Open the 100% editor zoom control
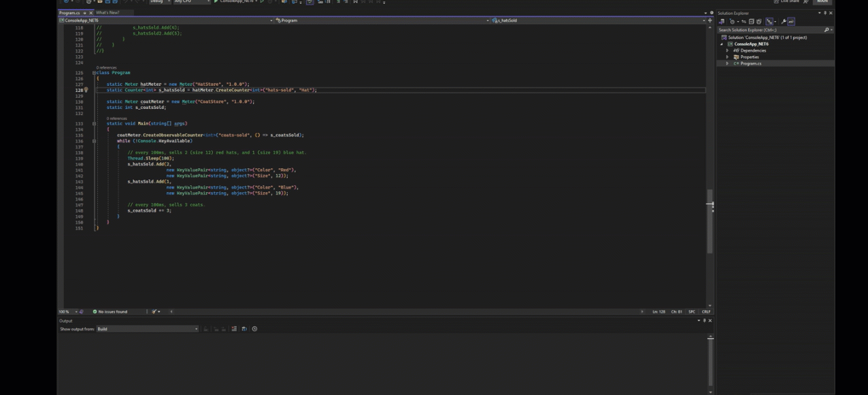Image resolution: width=868 pixels, height=395 pixels. pos(66,311)
